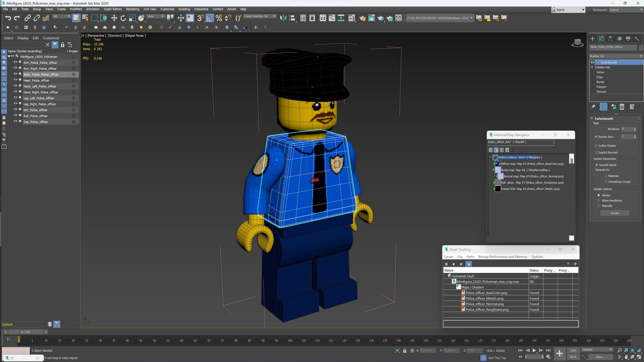Toggle Percent Snap in main toolbar
The width and height of the screenshot is (644, 362).
pyautogui.click(x=219, y=18)
